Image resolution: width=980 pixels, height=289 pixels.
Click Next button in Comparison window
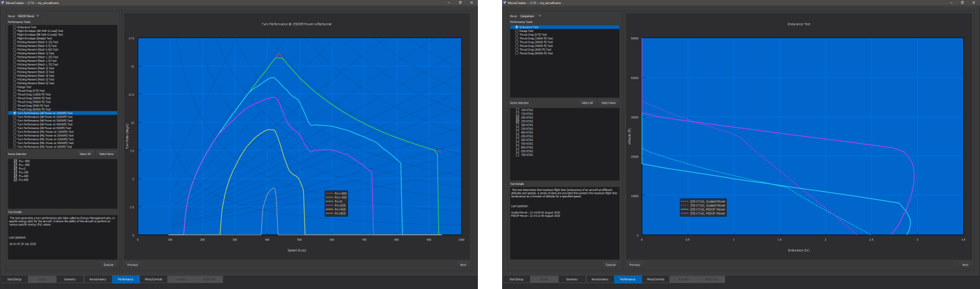[965, 264]
